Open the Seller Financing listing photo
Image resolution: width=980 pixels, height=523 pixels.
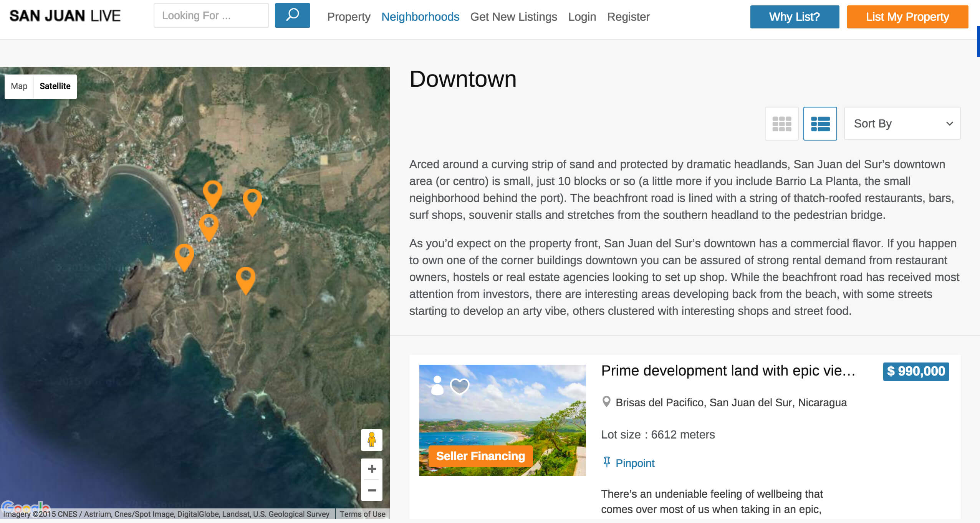click(502, 420)
